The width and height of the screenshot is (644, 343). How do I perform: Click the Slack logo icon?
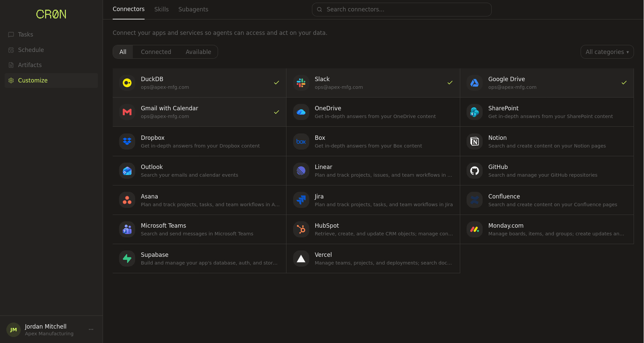(301, 83)
